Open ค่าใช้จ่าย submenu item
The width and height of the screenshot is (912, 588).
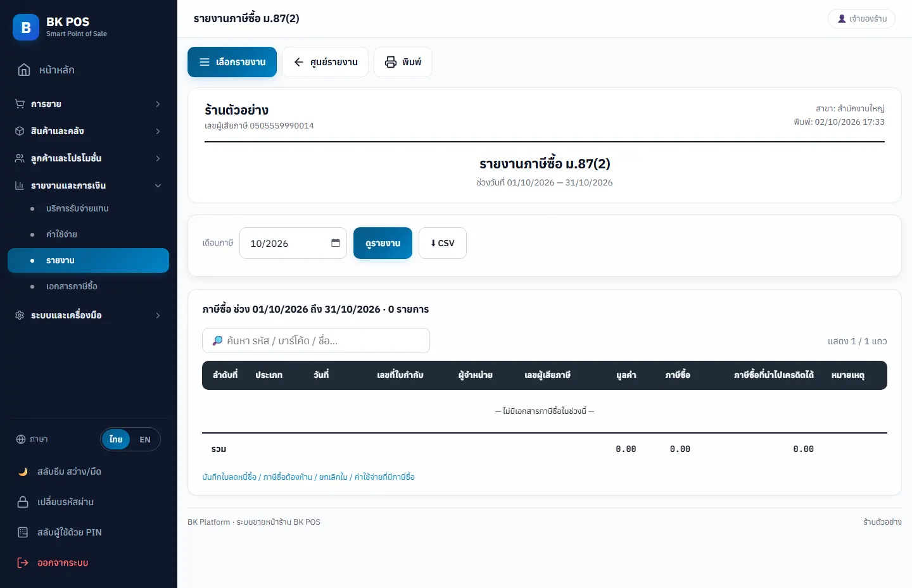click(88, 234)
